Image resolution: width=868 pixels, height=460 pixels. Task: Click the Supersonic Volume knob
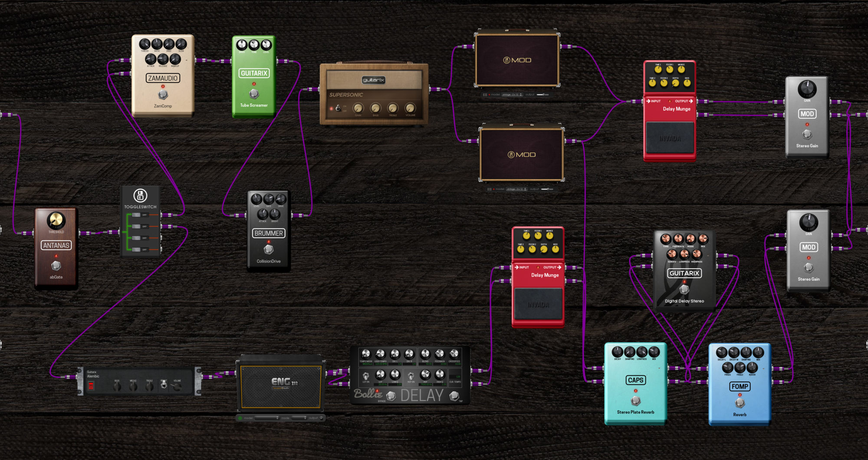[410, 108]
